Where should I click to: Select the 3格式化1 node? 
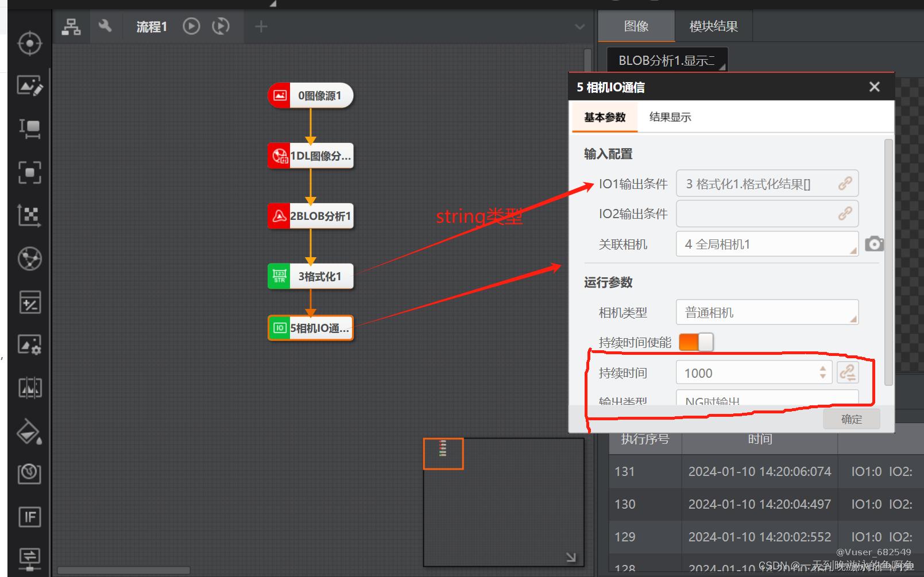pyautogui.click(x=311, y=276)
